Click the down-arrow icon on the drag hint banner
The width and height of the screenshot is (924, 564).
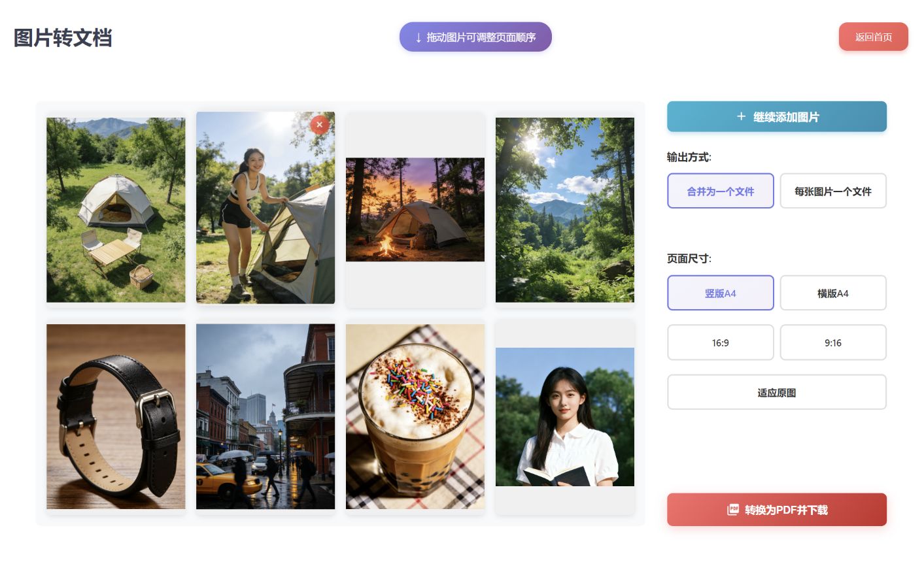(419, 37)
